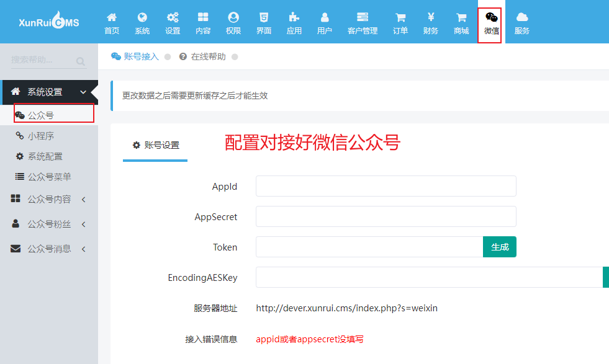Click the 生成 button for Token

tap(500, 247)
